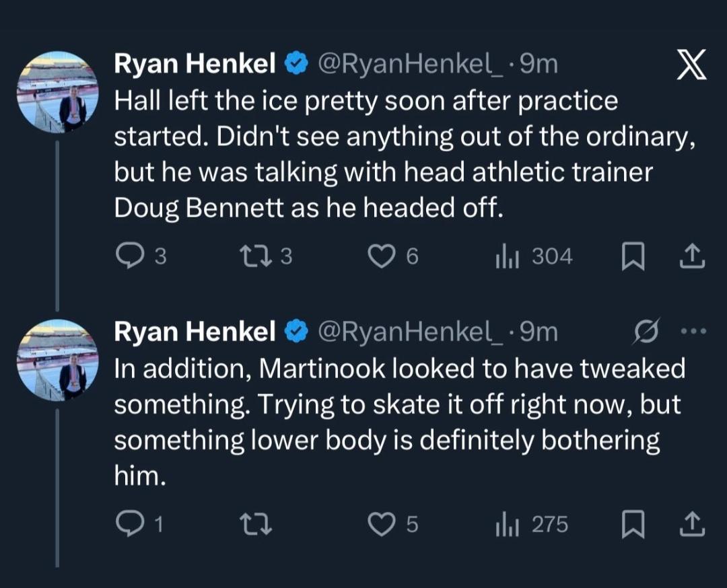Like the tweet about Hall leaving ice
This screenshot has width=727, height=588.
pos(383,256)
